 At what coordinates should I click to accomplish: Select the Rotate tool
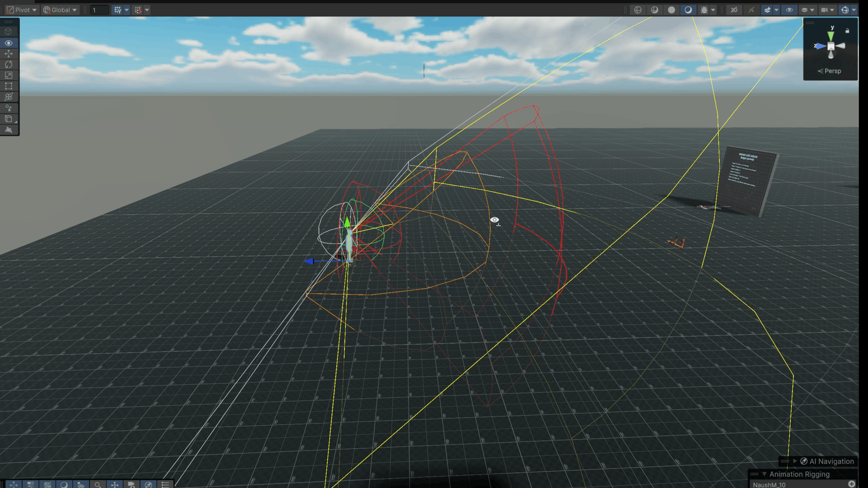coord(9,65)
